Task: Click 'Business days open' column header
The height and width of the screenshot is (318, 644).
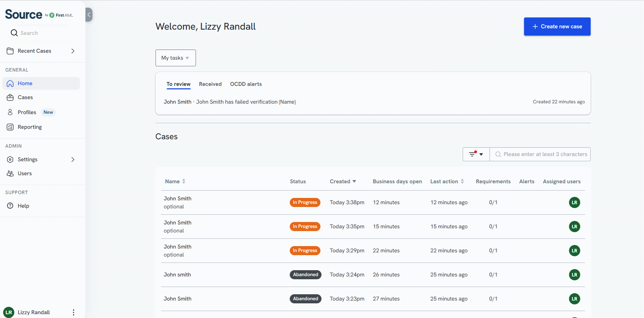Action: point(397,182)
